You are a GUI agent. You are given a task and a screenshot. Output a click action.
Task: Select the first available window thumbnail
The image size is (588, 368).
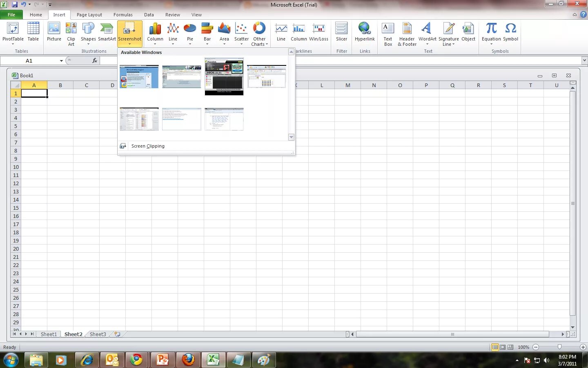pyautogui.click(x=139, y=76)
